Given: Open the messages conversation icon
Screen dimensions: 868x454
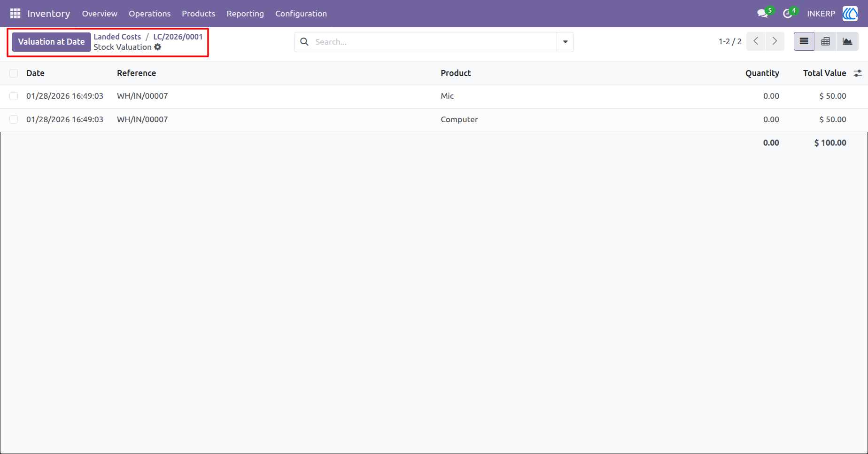Looking at the screenshot, I should pos(762,14).
